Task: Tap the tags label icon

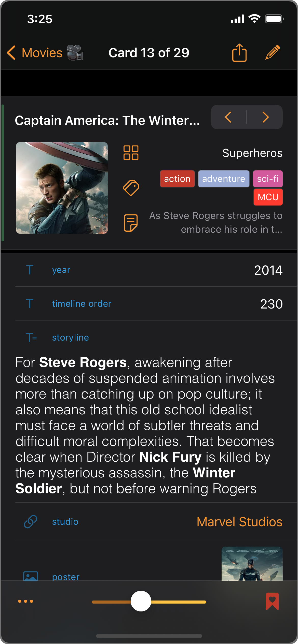Action: 131,188
